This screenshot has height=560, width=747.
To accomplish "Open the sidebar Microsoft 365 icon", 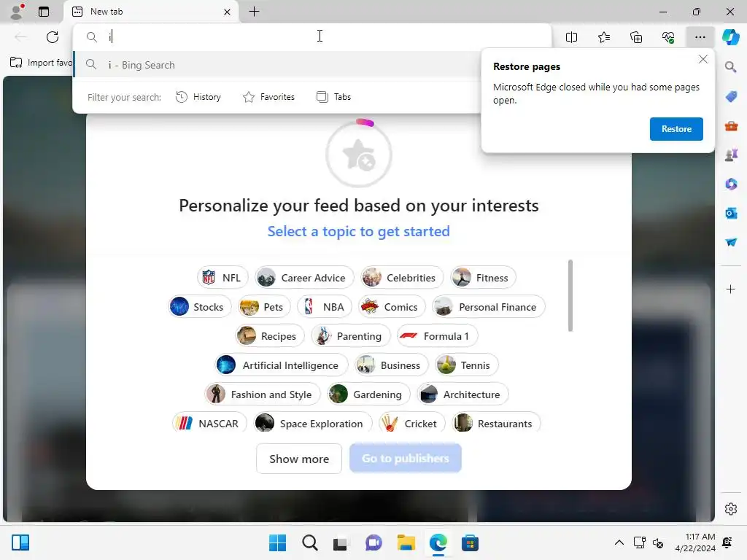I will pos(731,184).
